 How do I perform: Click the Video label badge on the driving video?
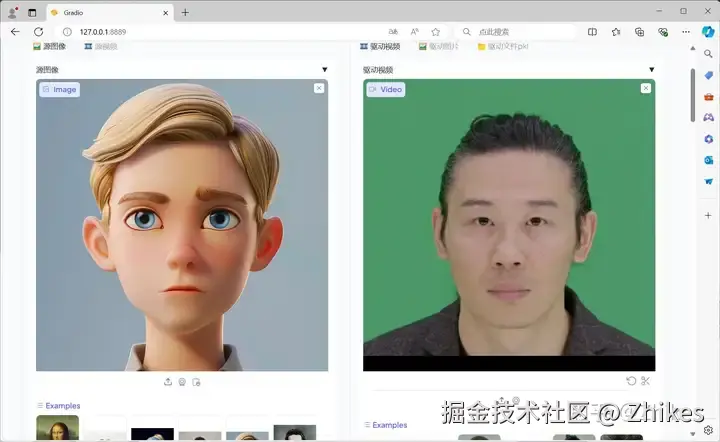[x=386, y=89]
